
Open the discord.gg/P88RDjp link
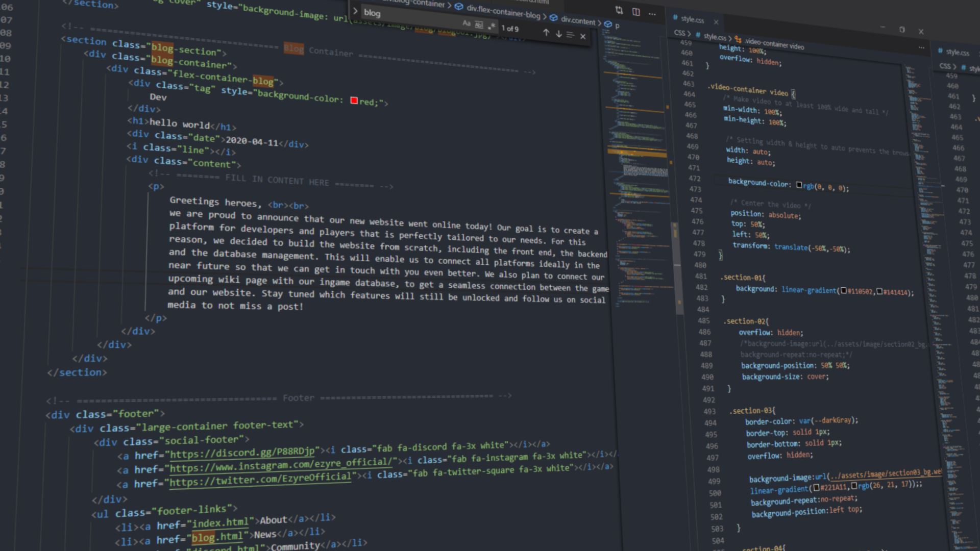pos(242,453)
